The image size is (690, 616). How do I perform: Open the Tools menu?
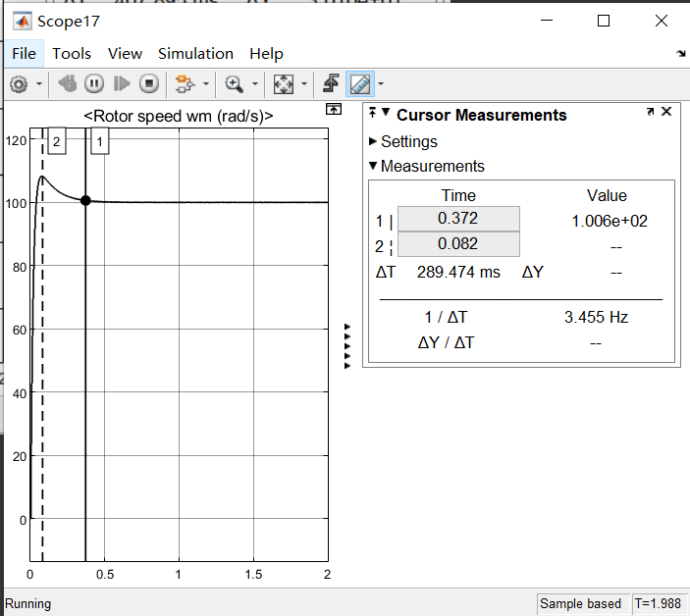point(72,54)
